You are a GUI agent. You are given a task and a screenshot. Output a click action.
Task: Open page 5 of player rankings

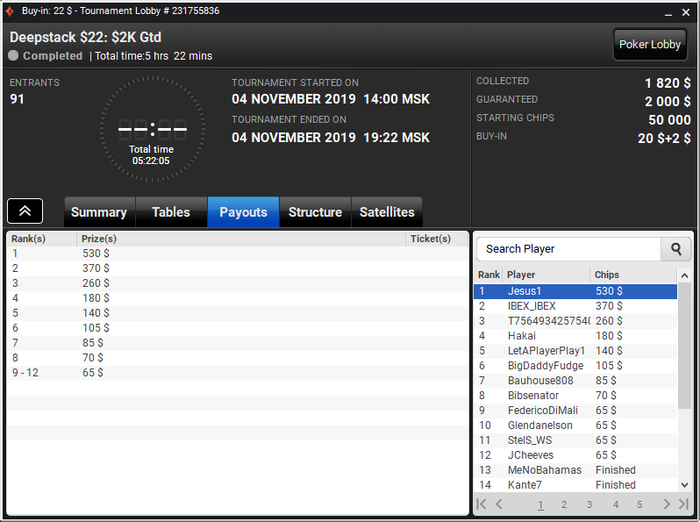point(639,505)
